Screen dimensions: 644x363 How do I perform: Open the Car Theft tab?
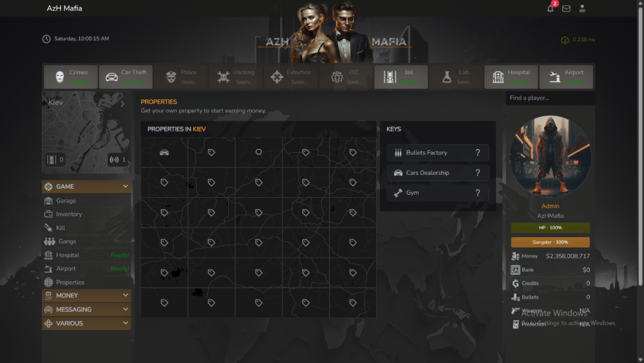click(126, 77)
